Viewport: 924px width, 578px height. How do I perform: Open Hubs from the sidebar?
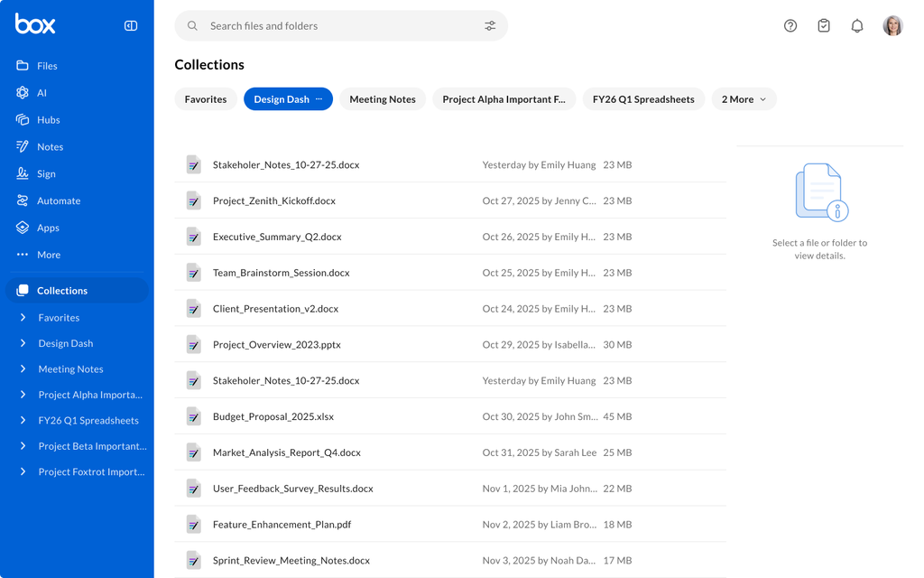coord(38,120)
